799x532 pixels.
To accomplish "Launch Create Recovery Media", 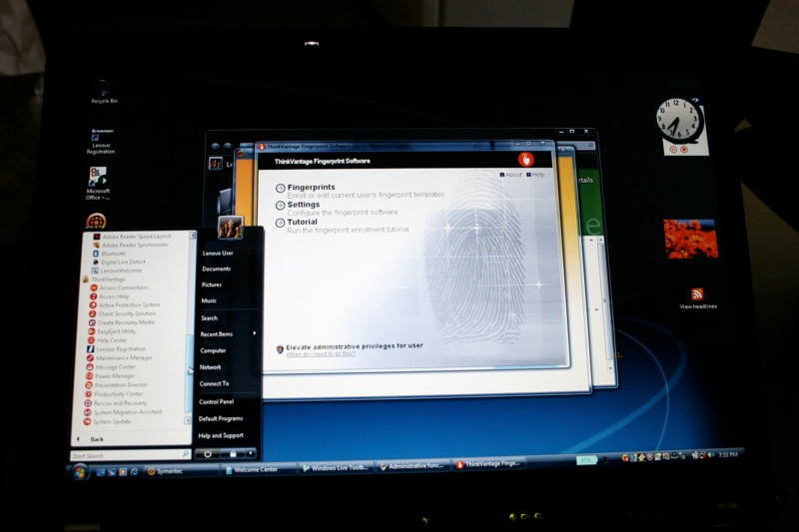I will coord(121,322).
